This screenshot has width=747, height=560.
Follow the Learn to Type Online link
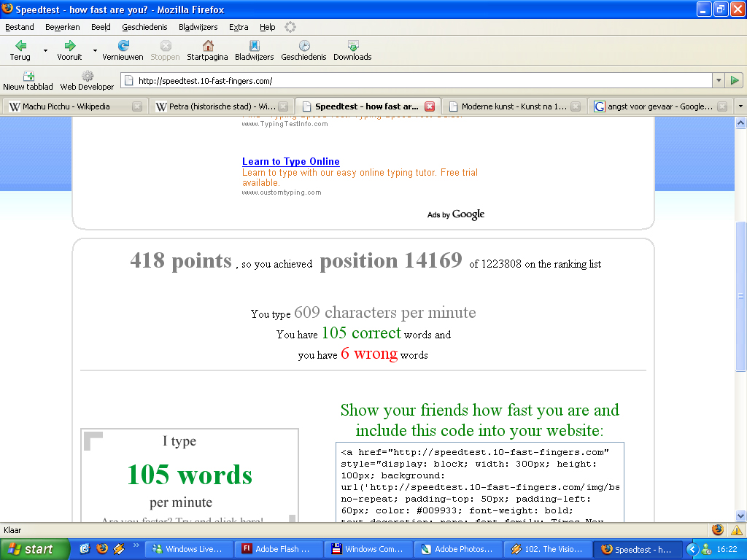(290, 162)
